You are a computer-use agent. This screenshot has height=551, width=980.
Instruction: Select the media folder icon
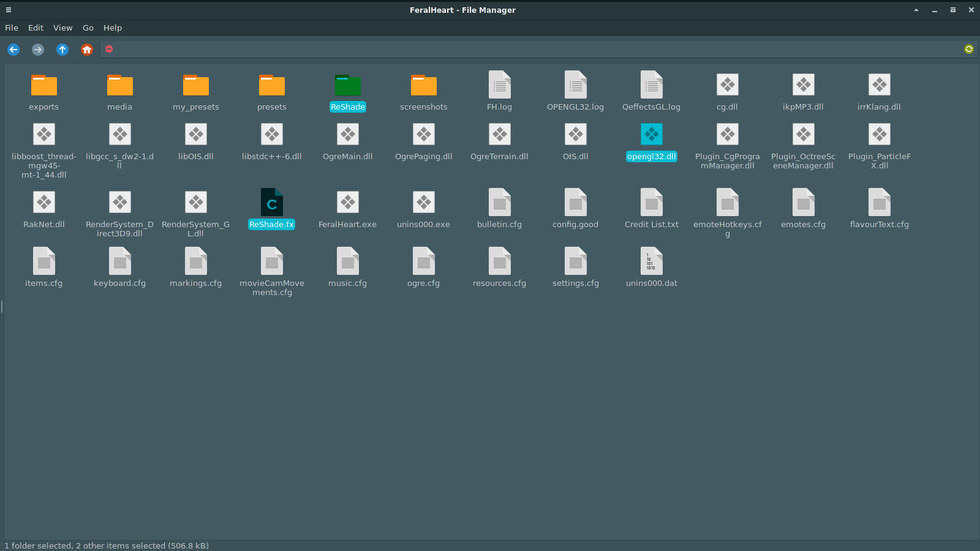click(x=120, y=85)
